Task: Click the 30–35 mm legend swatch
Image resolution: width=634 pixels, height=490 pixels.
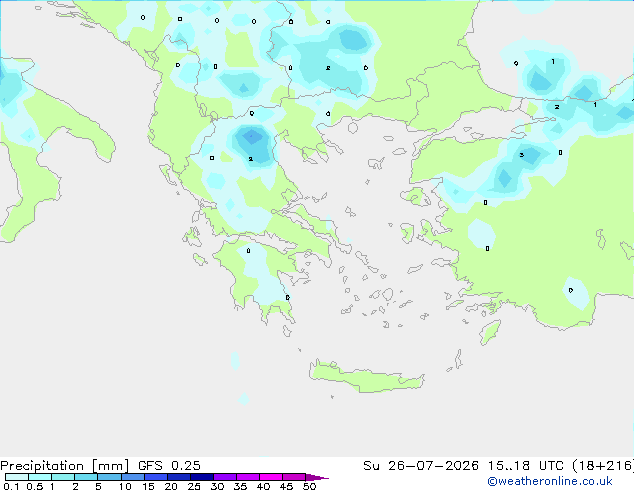Action: click(225, 477)
